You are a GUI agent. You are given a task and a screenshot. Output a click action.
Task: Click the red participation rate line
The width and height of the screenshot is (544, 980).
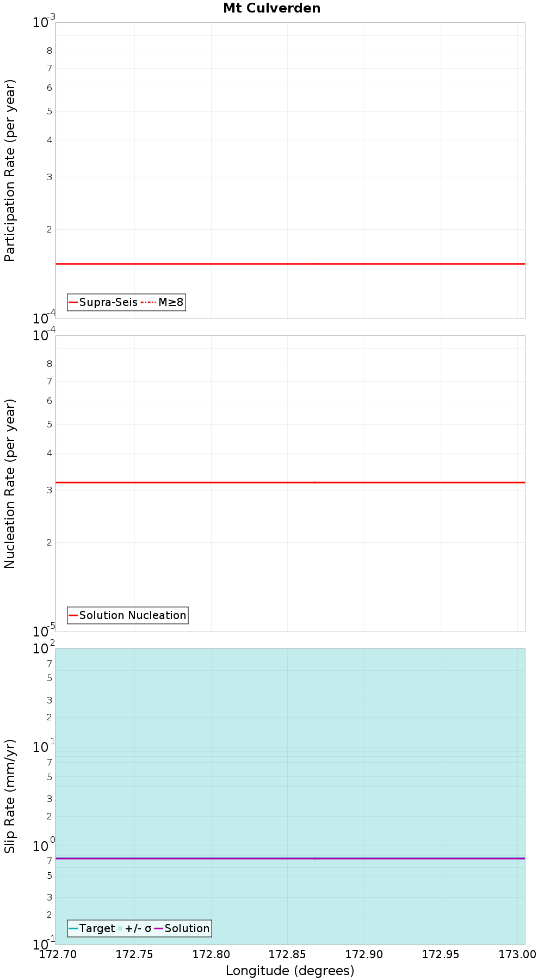pyautogui.click(x=290, y=264)
